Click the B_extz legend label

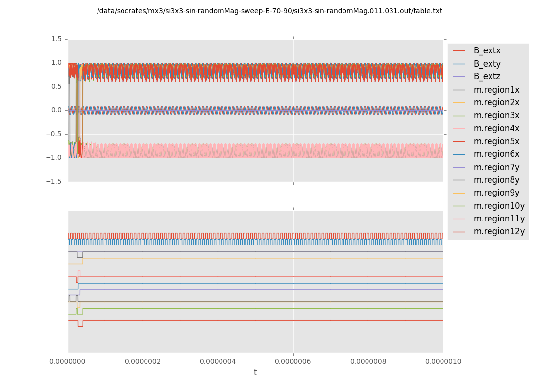tap(487, 77)
